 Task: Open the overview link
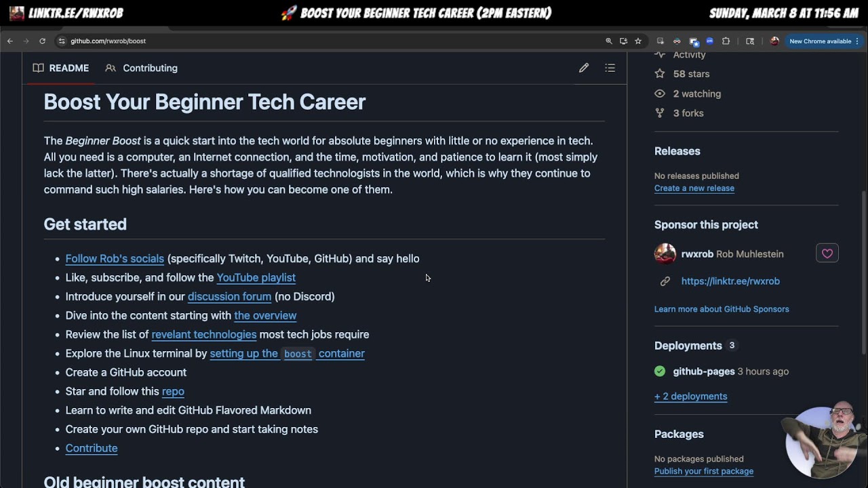coord(265,315)
